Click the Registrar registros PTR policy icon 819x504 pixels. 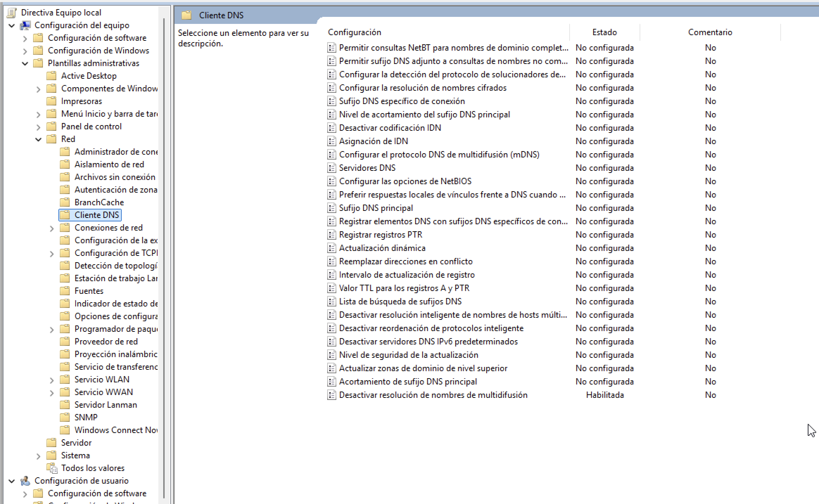(x=331, y=235)
